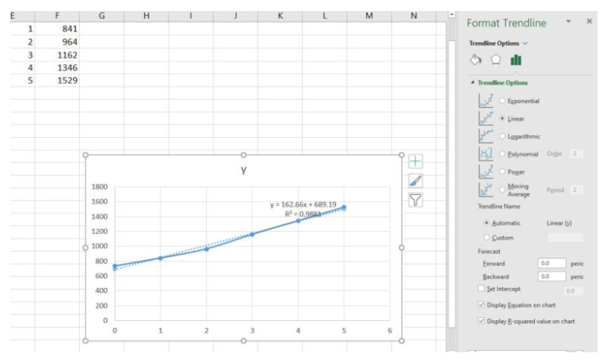The height and width of the screenshot is (364, 607).
Task: Open the task pane options arrow
Action: click(569, 21)
